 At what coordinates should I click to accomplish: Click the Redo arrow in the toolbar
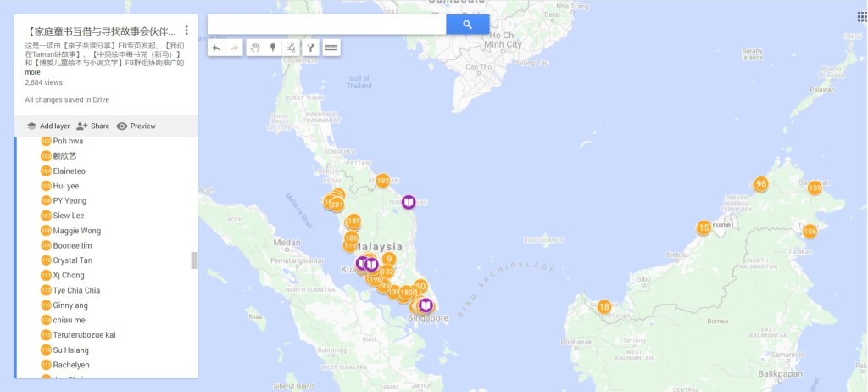click(235, 48)
